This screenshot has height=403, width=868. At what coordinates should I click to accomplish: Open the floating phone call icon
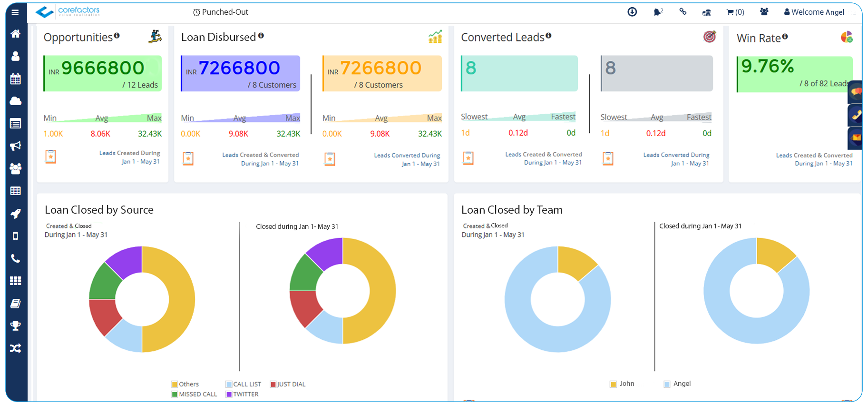856,115
